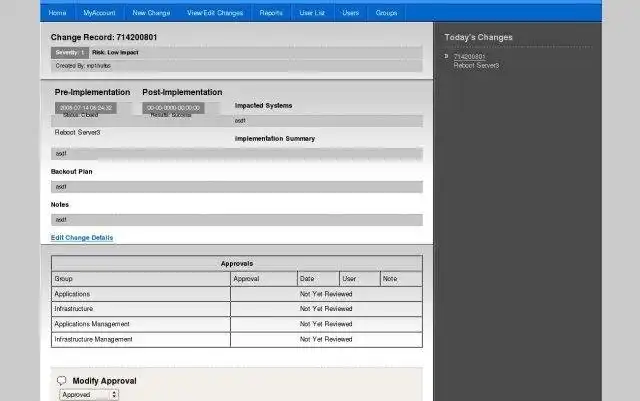Click the Infrastructure group cell
640x401 pixels.
click(x=141, y=309)
